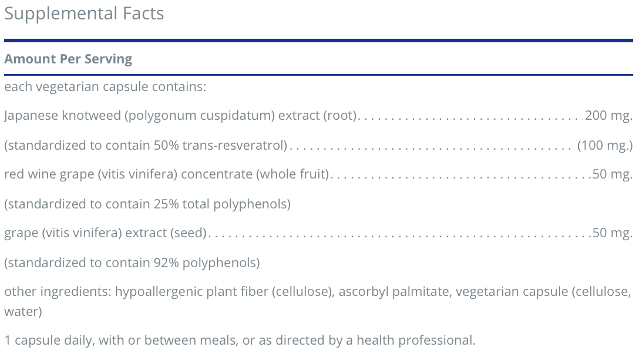Click the 200 mg. amount value

click(x=608, y=116)
